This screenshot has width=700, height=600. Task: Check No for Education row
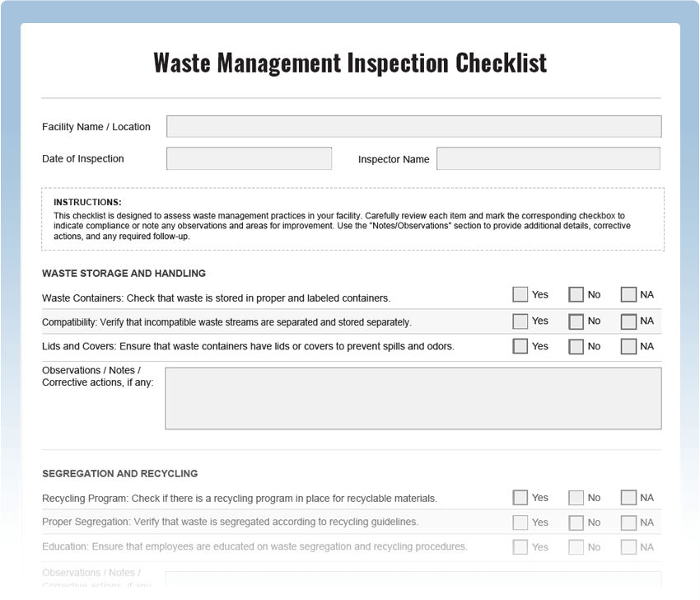click(x=576, y=547)
